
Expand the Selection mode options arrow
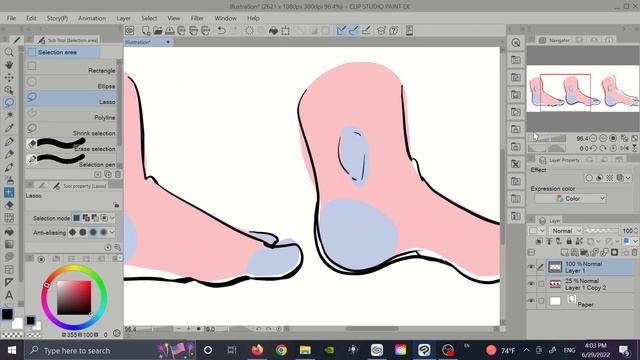coord(112,218)
